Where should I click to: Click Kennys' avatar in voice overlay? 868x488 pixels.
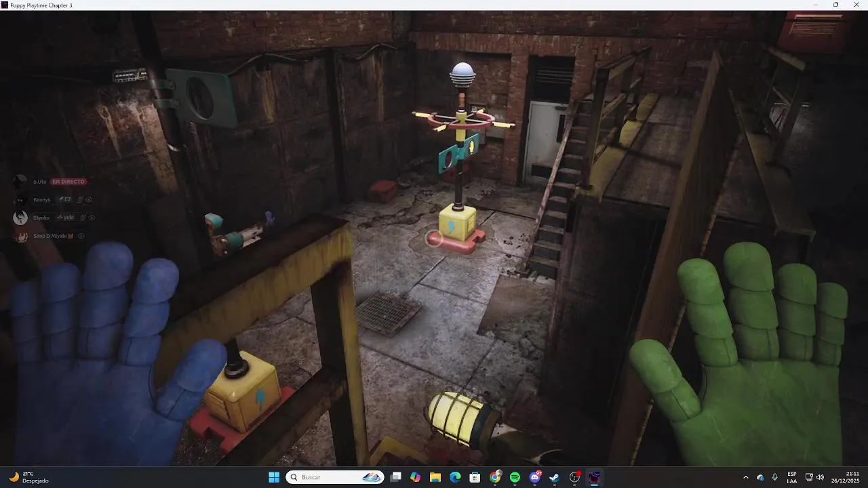pos(20,200)
